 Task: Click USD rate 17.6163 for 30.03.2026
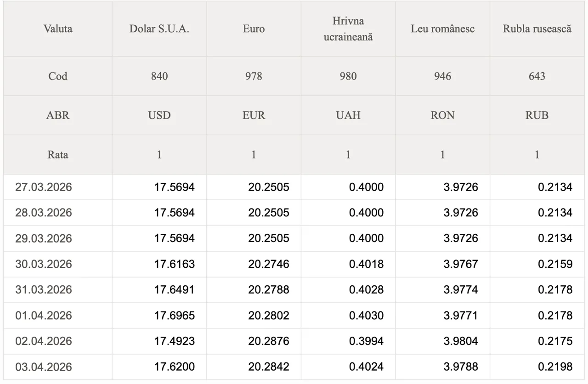175,264
